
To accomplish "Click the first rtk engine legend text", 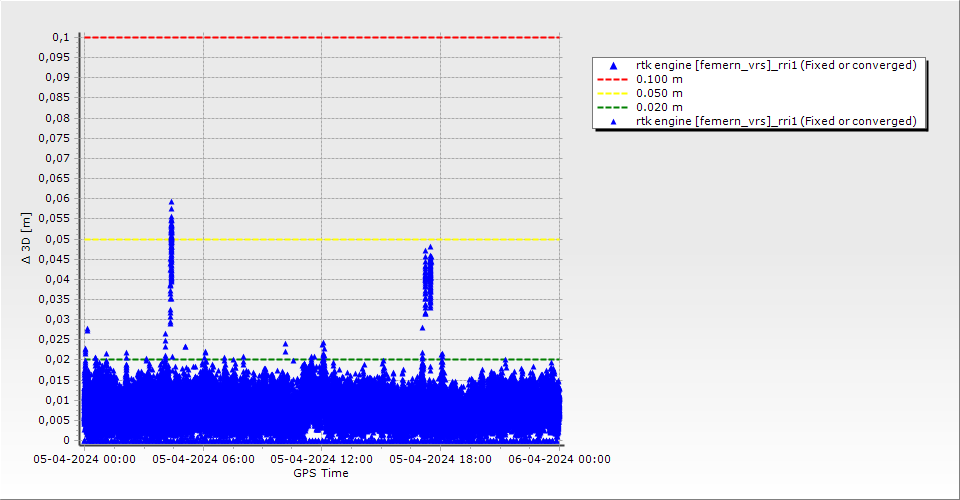I will tap(776, 65).
